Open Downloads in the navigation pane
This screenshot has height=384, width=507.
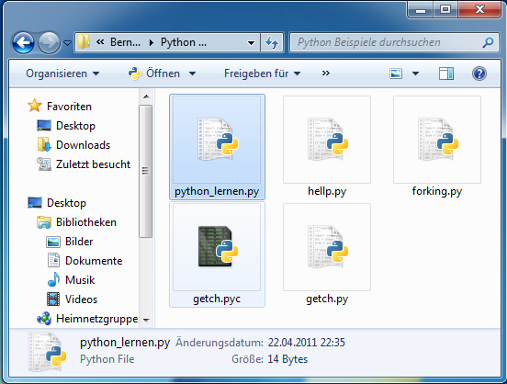click(83, 145)
